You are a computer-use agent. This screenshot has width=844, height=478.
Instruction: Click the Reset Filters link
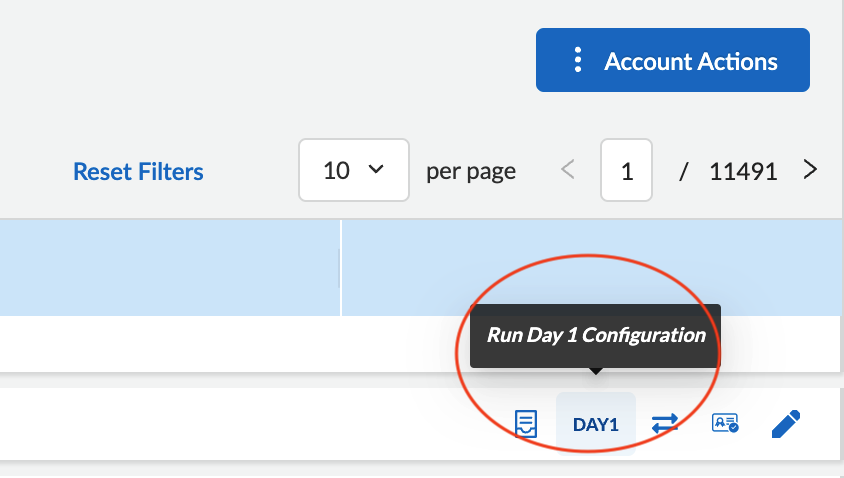point(138,172)
